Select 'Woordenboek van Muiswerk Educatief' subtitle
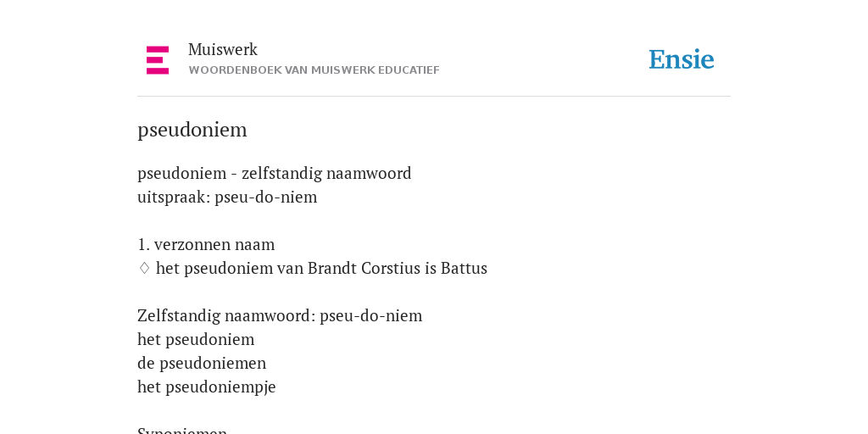This screenshot has height=434, width=868. (314, 70)
